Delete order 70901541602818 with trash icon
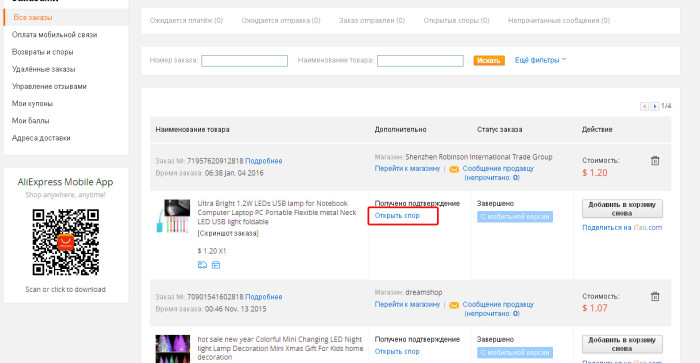This screenshot has height=363, width=700. tap(654, 296)
